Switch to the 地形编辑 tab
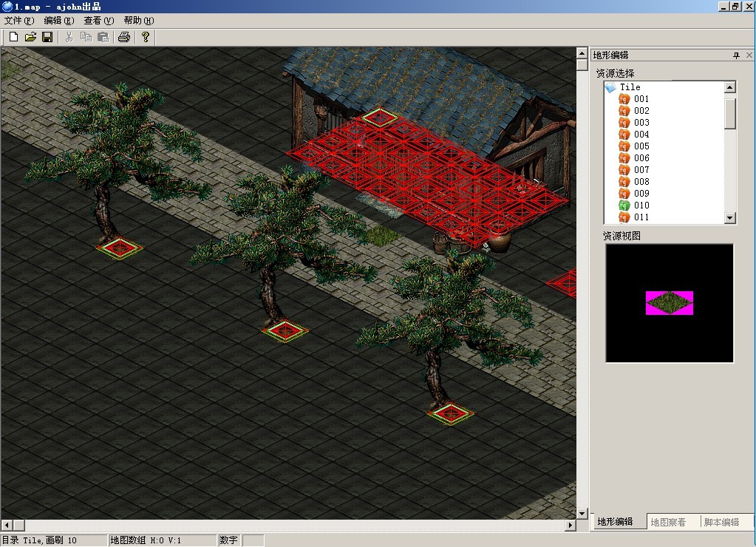 pos(615,521)
